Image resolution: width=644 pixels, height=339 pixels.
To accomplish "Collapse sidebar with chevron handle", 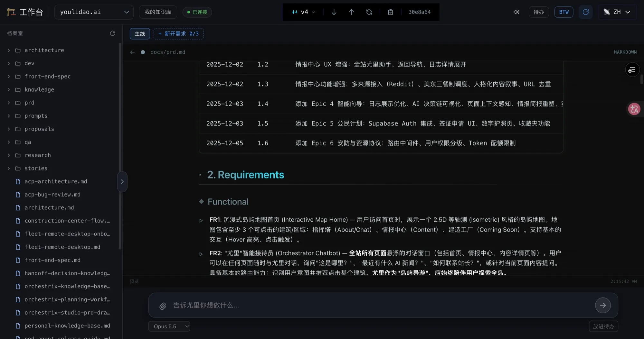I will (122, 182).
